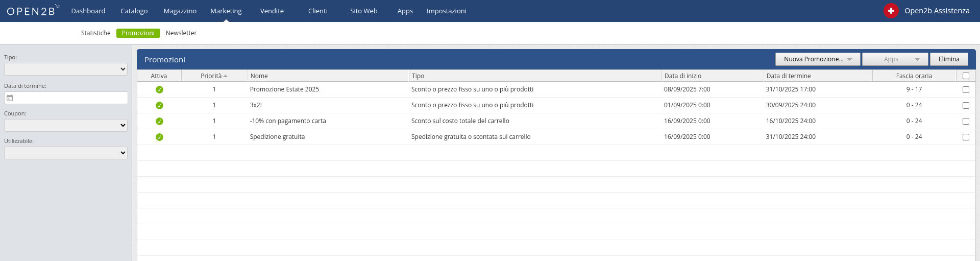Open the 3x2! promotion

point(256,105)
